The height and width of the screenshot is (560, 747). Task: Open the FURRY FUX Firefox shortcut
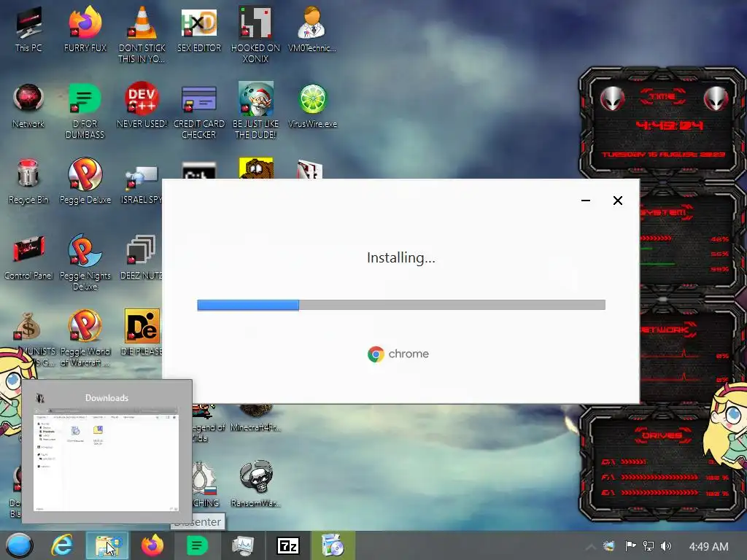[x=85, y=28]
